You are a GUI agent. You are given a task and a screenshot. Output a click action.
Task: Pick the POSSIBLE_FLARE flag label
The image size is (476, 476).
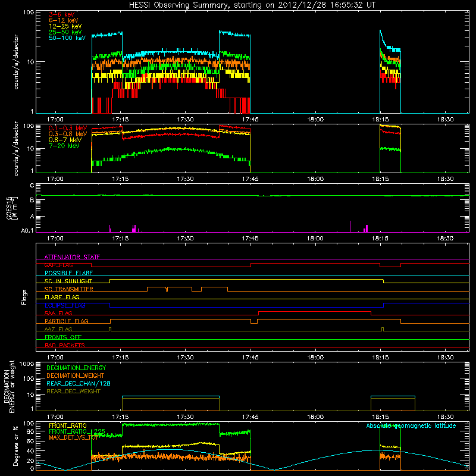[x=68, y=273]
